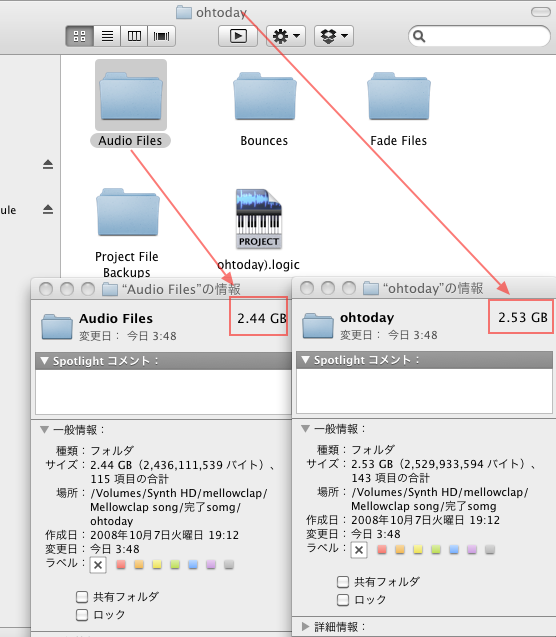The height and width of the screenshot is (637, 556).
Task: Collapse 一般情報 section in Audio Files info
Action: pos(45,429)
